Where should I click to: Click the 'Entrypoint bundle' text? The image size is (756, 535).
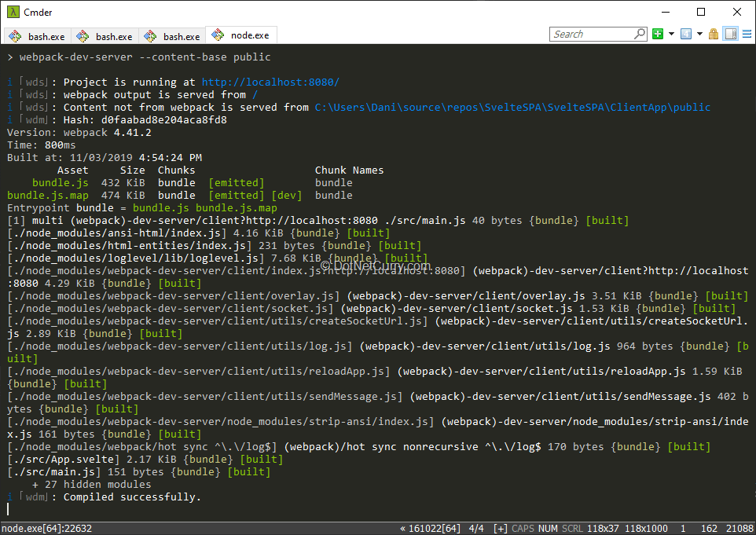click(x=61, y=207)
